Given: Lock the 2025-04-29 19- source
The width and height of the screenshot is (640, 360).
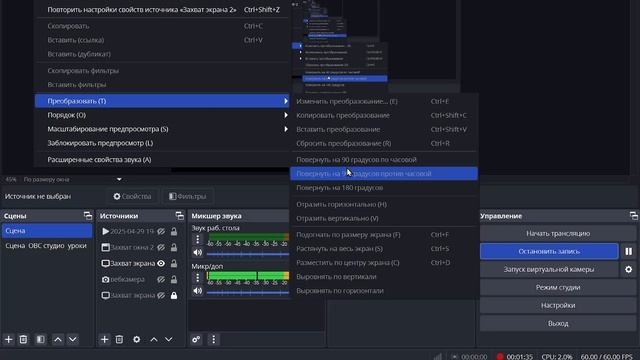Looking at the screenshot, I should pos(174,231).
